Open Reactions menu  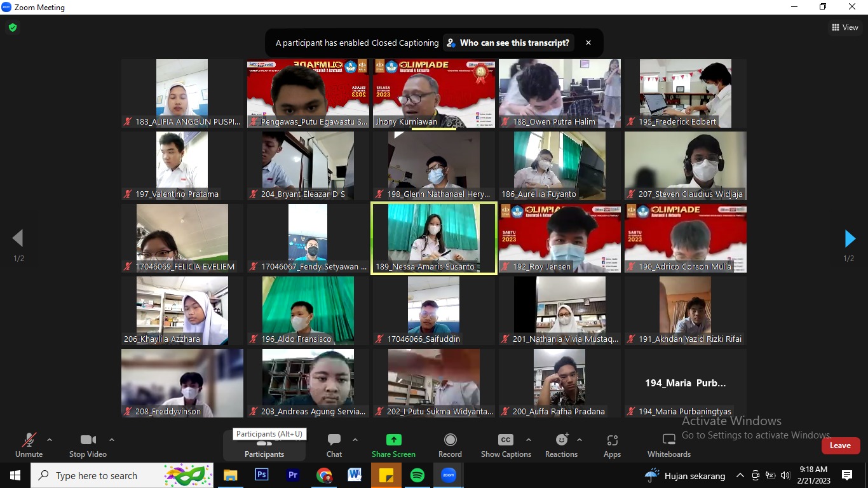tap(562, 445)
